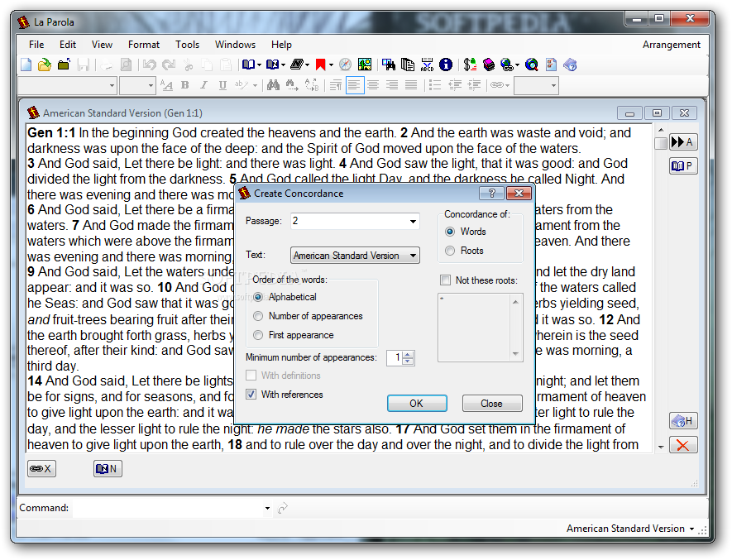Image resolution: width=732 pixels, height=560 pixels.
Task: Open the font size dropdown
Action: (x=151, y=85)
